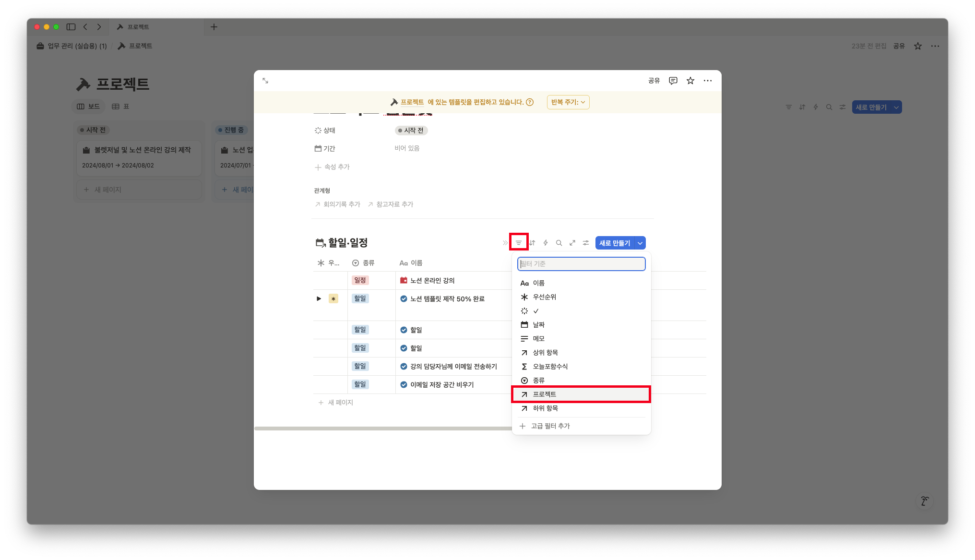The height and width of the screenshot is (560, 975).
Task: Open automation lightning icon in 할일·일정
Action: [546, 243]
